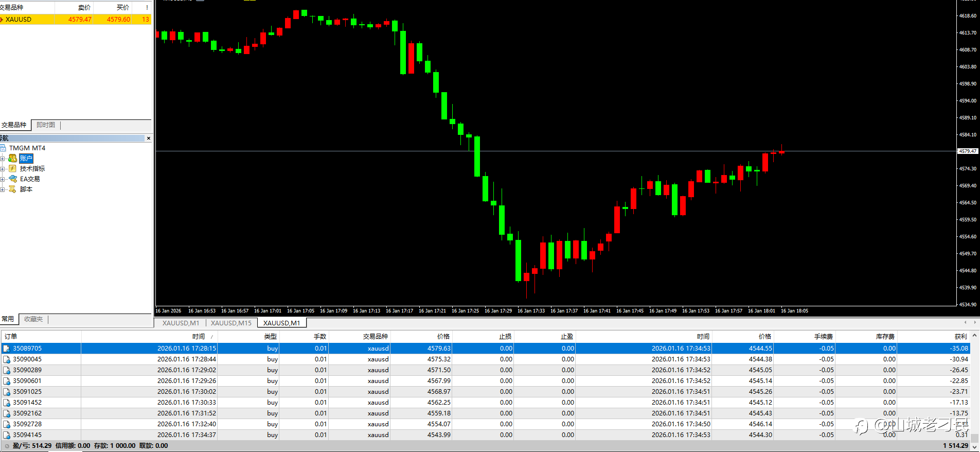This screenshot has height=452, width=980.
Task: Click the TMGM MT4 root icon
Action: [x=3, y=148]
